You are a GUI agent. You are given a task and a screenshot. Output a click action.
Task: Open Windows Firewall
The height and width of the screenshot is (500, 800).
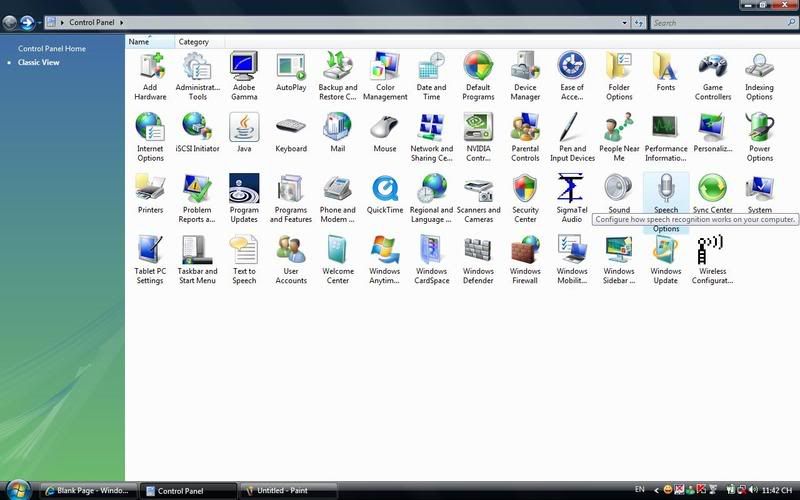tap(525, 260)
